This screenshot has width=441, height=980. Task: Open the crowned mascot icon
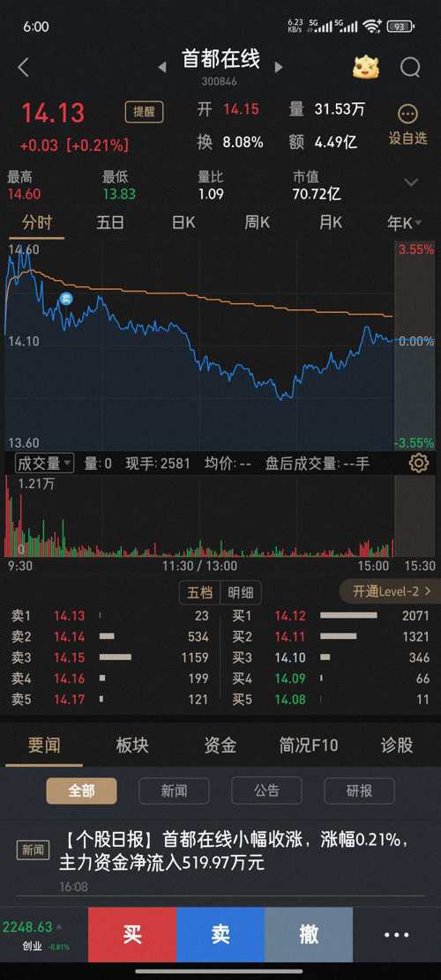tap(366, 67)
